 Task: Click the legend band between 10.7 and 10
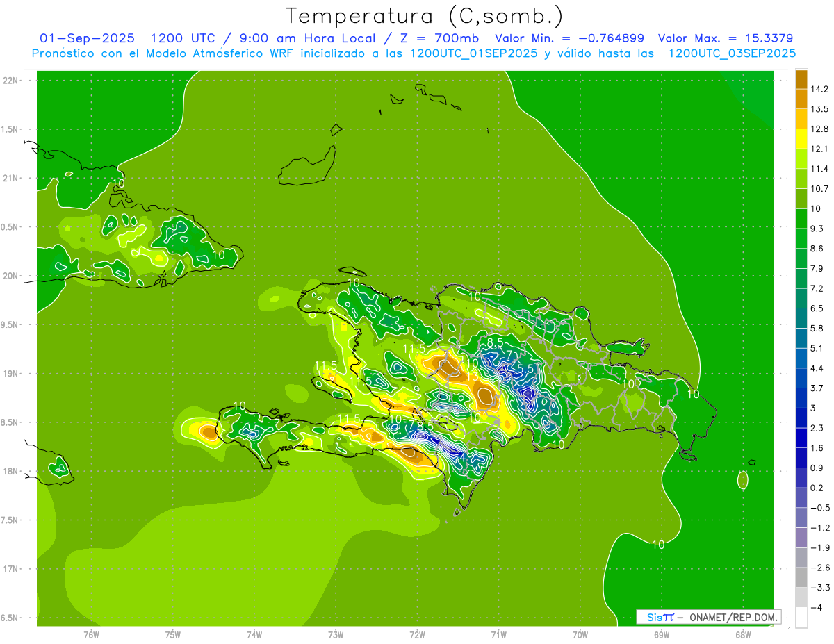pyautogui.click(x=801, y=199)
